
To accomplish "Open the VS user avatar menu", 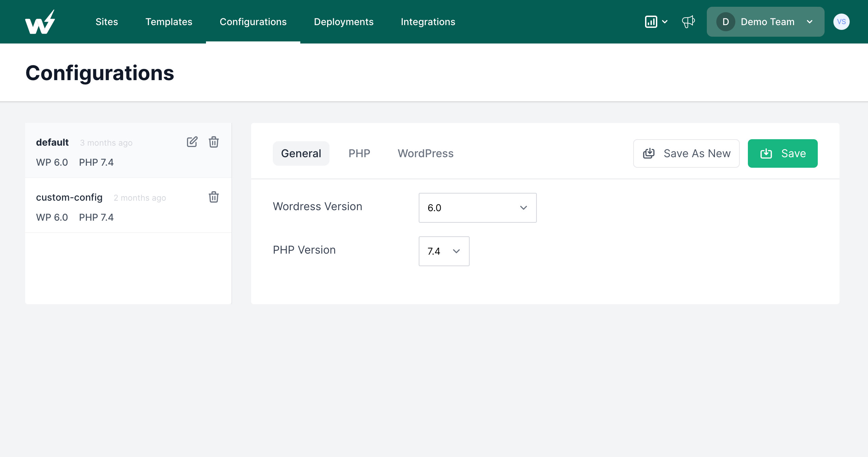I will click(x=841, y=22).
